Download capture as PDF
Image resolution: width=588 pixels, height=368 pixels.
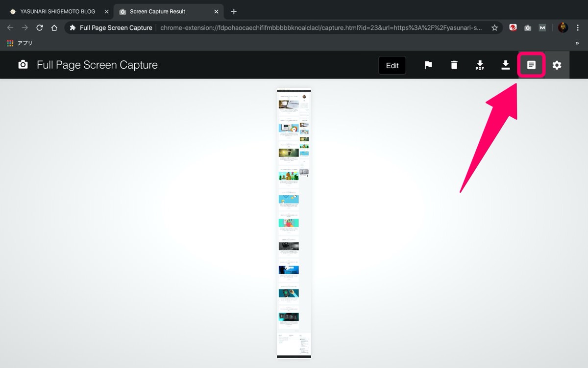coord(480,65)
